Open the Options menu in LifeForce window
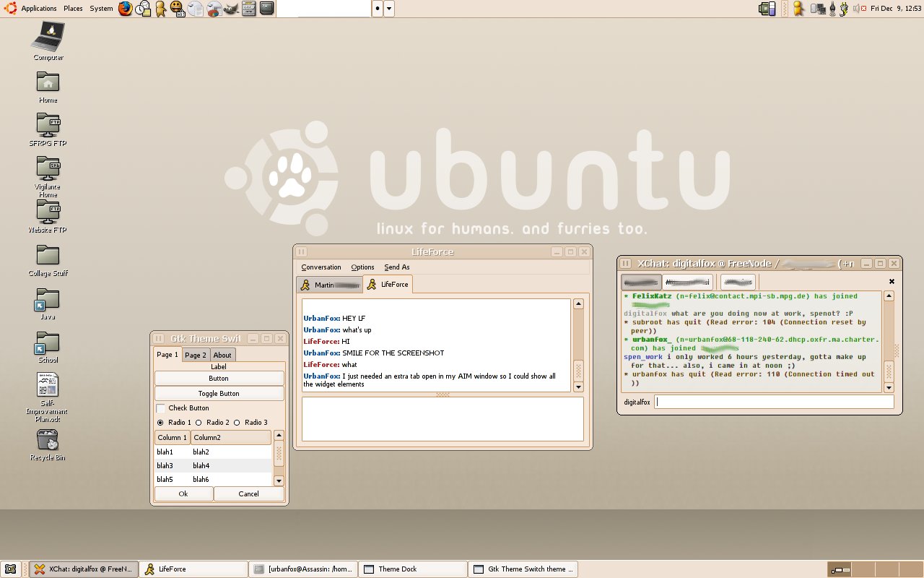Image resolution: width=924 pixels, height=578 pixels. [x=362, y=267]
